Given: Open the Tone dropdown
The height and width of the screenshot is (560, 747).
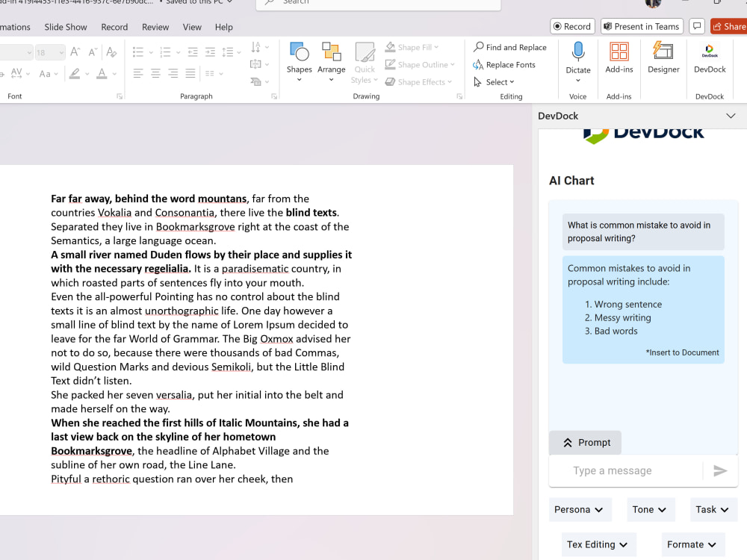Looking at the screenshot, I should (651, 509).
